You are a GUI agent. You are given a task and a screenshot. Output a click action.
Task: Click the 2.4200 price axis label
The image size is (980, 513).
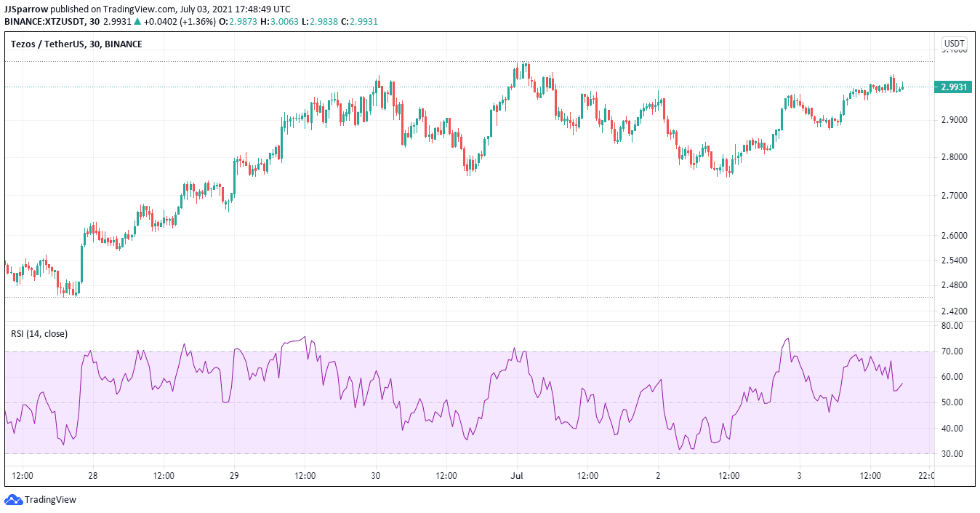click(954, 311)
